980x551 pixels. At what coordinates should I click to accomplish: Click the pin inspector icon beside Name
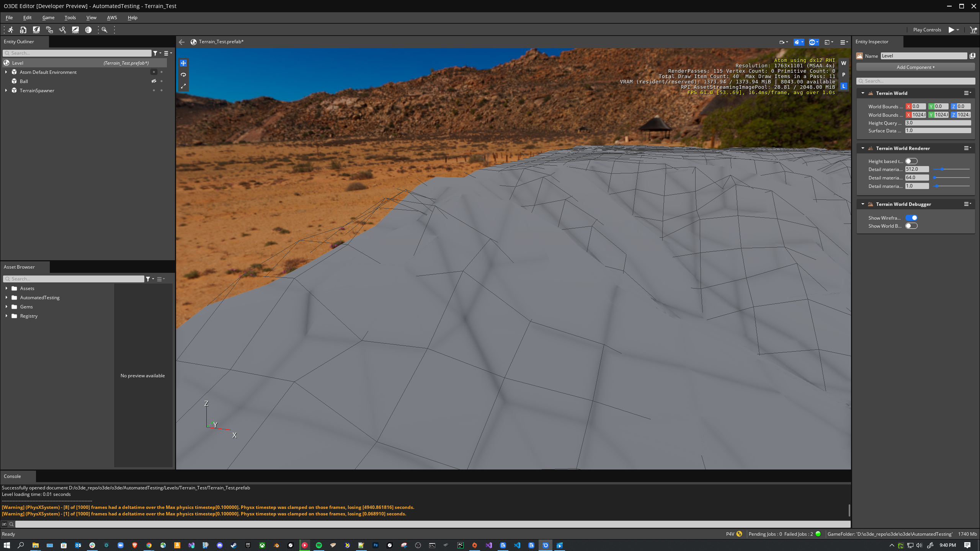tap(972, 56)
